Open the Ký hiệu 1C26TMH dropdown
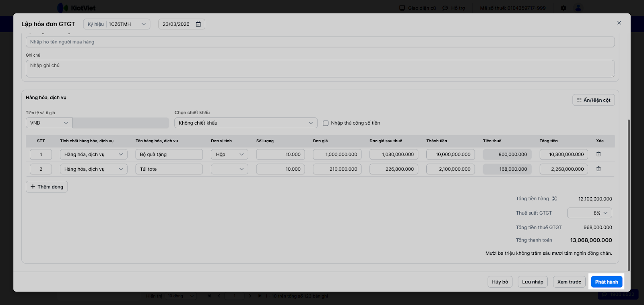This screenshot has height=305, width=644. click(117, 24)
